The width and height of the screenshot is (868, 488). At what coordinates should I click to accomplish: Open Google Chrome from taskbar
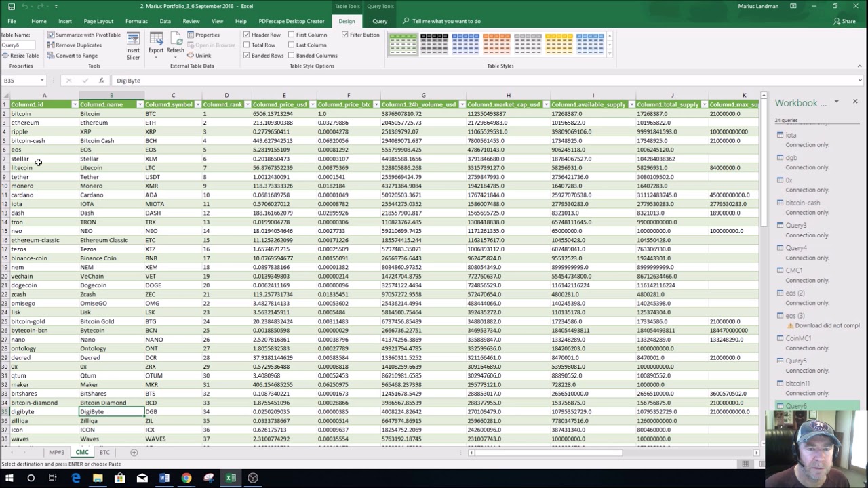coord(186,478)
